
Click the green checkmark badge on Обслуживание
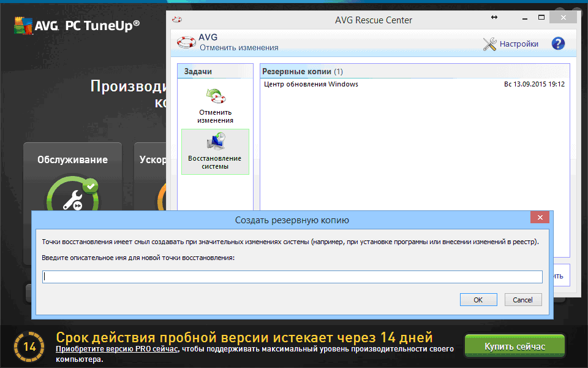[91, 186]
